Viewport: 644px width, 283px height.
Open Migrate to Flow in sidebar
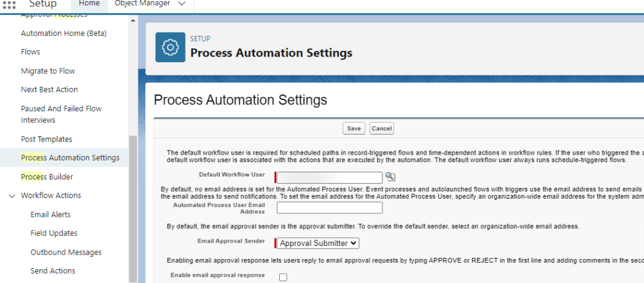(x=48, y=71)
